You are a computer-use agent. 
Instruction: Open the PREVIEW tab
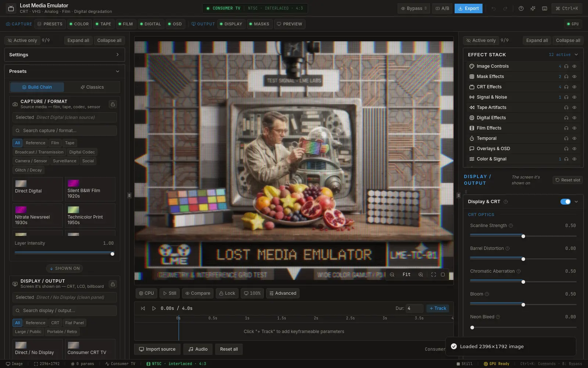click(289, 24)
